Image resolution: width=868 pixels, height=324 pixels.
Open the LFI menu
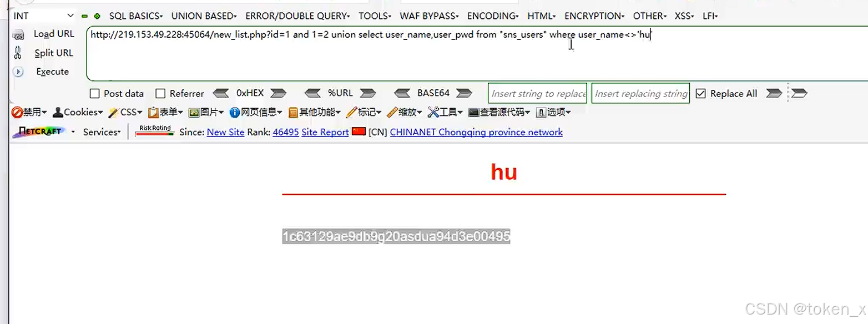click(x=710, y=16)
